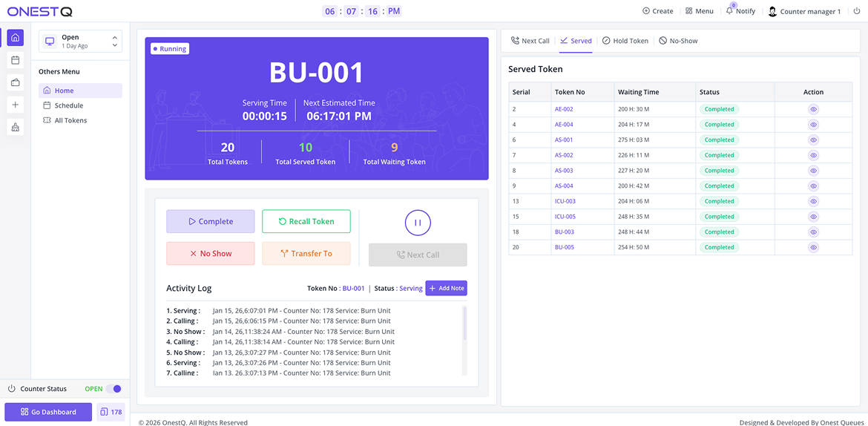Open the Notify bell icon
The width and height of the screenshot is (868, 426).
pyautogui.click(x=729, y=10)
